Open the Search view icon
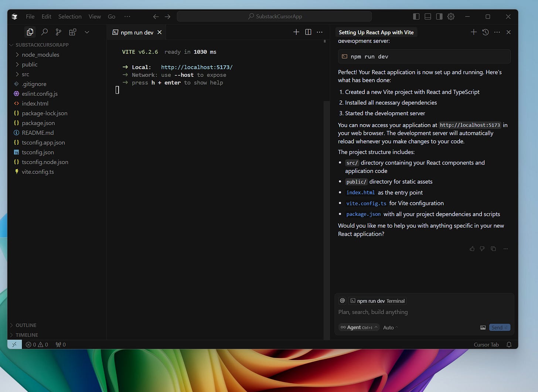538x392 pixels. coord(44,32)
